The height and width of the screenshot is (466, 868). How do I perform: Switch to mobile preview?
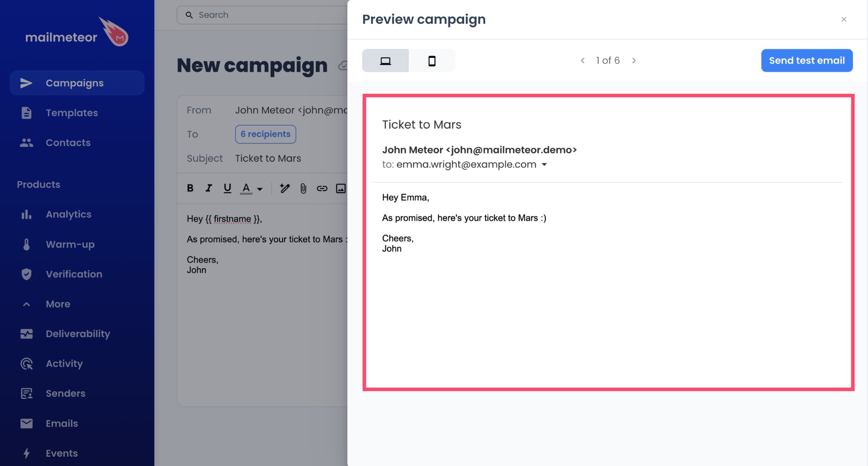pos(432,61)
